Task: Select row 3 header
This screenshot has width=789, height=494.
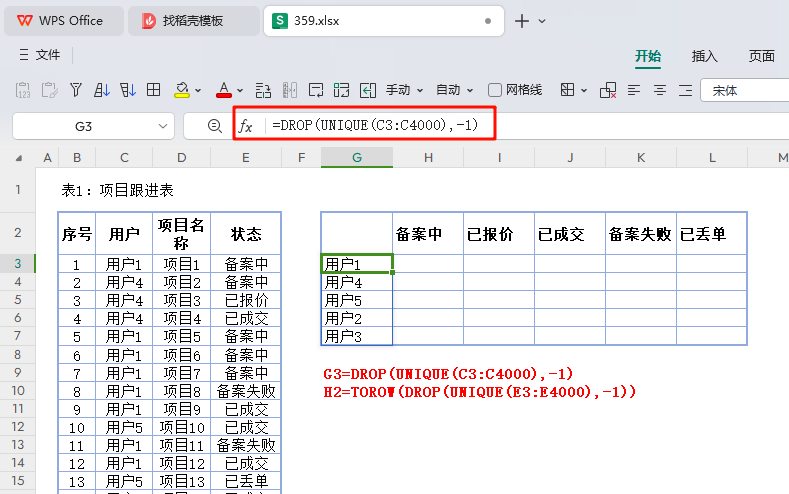Action: (18, 264)
